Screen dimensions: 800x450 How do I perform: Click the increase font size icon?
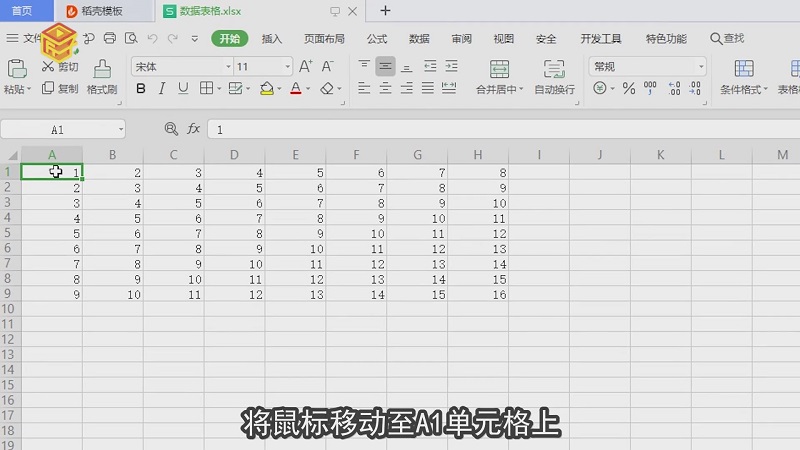pyautogui.click(x=305, y=66)
